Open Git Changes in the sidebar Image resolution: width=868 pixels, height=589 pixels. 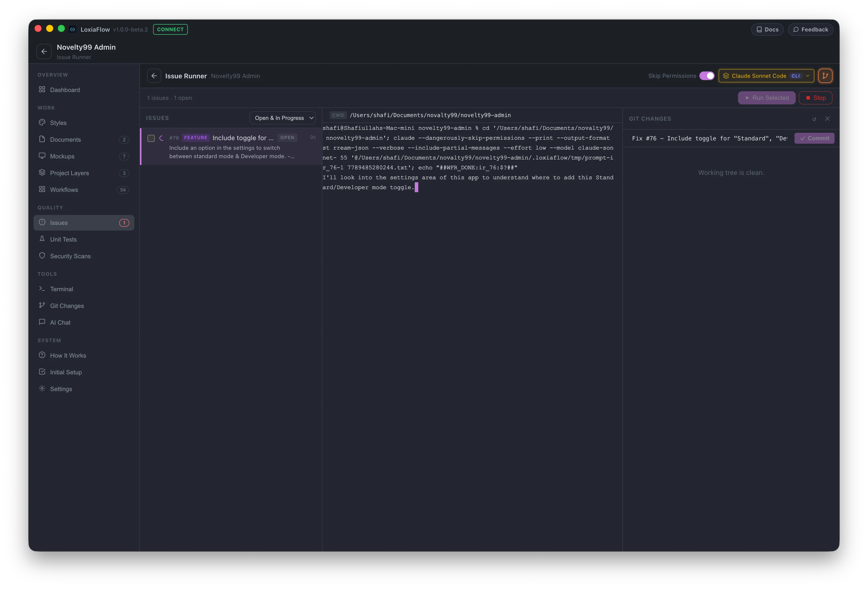84,306
